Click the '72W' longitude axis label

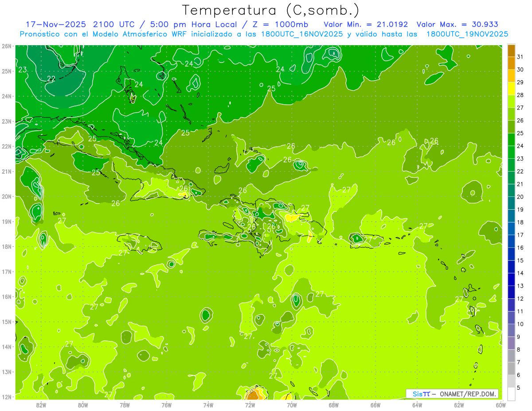tap(250, 404)
